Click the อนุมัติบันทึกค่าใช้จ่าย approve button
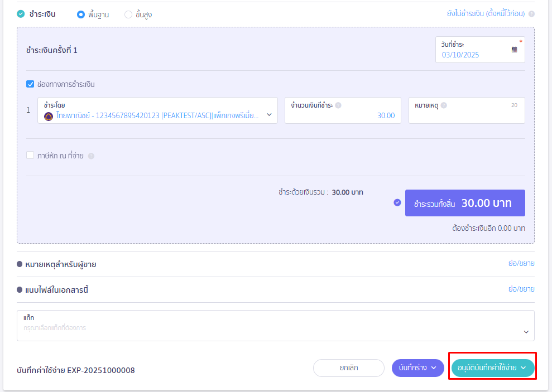 coord(492,368)
